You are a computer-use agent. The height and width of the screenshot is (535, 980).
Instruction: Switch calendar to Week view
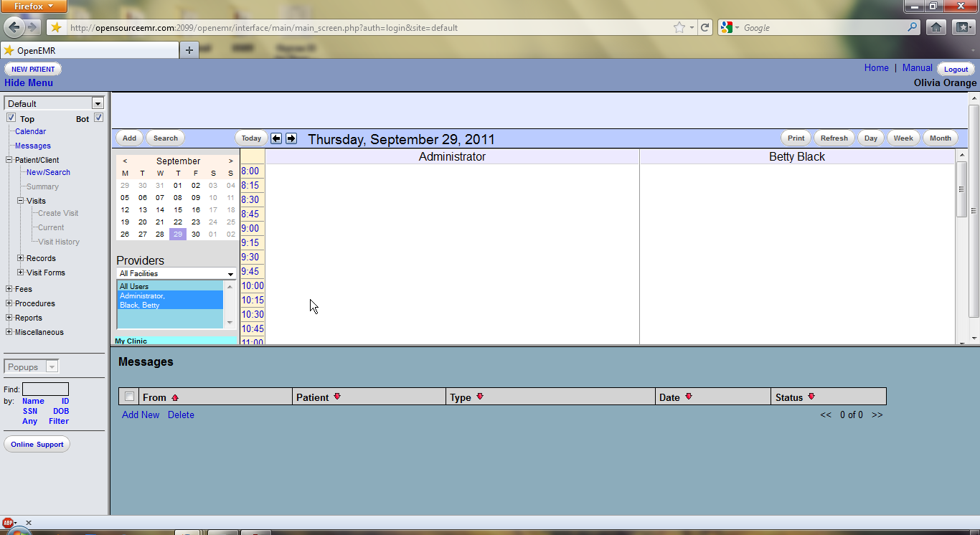903,138
